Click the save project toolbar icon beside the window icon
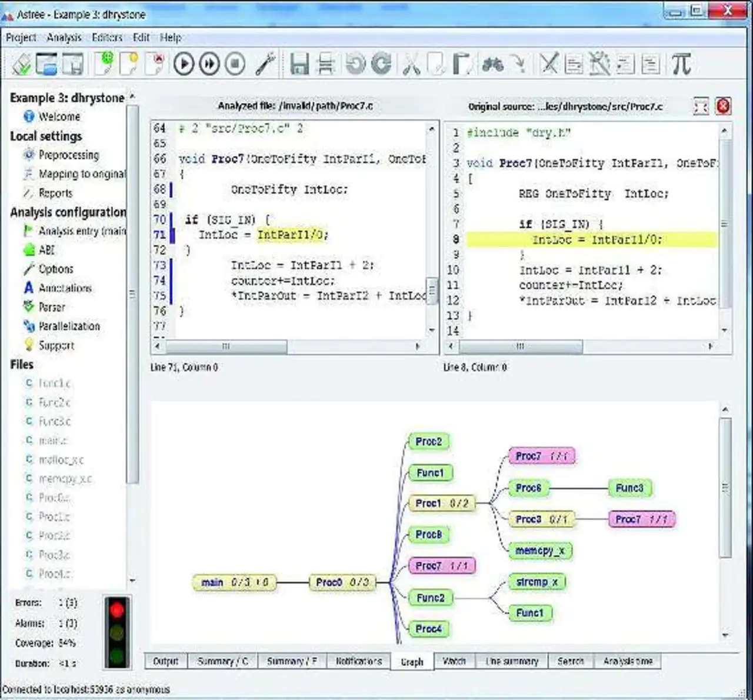 [x=73, y=64]
